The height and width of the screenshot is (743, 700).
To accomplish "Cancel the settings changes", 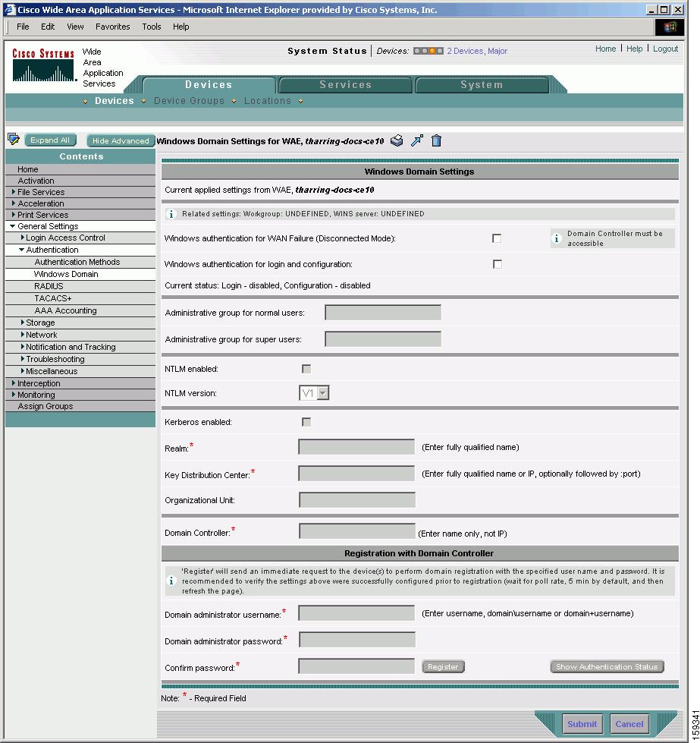I will click(629, 723).
